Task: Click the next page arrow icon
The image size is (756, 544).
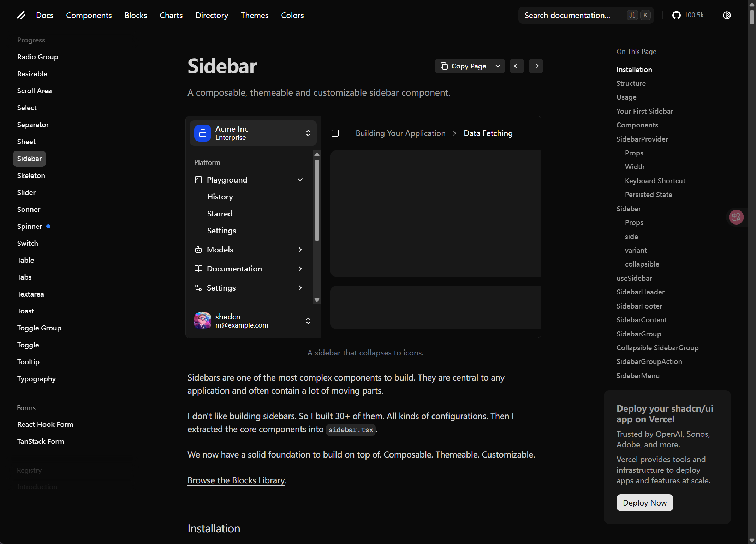Action: (x=536, y=66)
